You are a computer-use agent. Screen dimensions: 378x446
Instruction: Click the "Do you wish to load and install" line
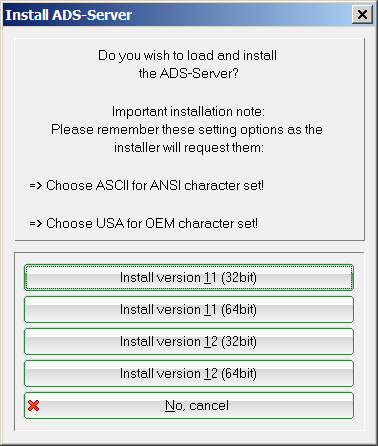(x=187, y=56)
